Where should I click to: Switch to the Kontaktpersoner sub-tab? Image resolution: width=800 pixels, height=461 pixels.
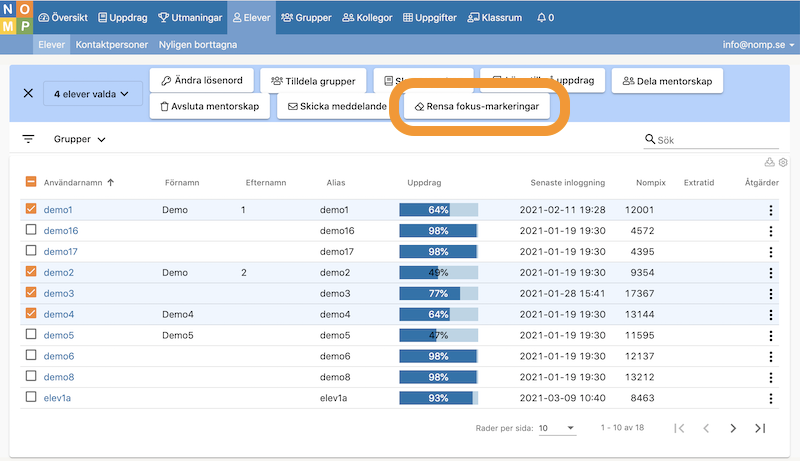coord(112,44)
